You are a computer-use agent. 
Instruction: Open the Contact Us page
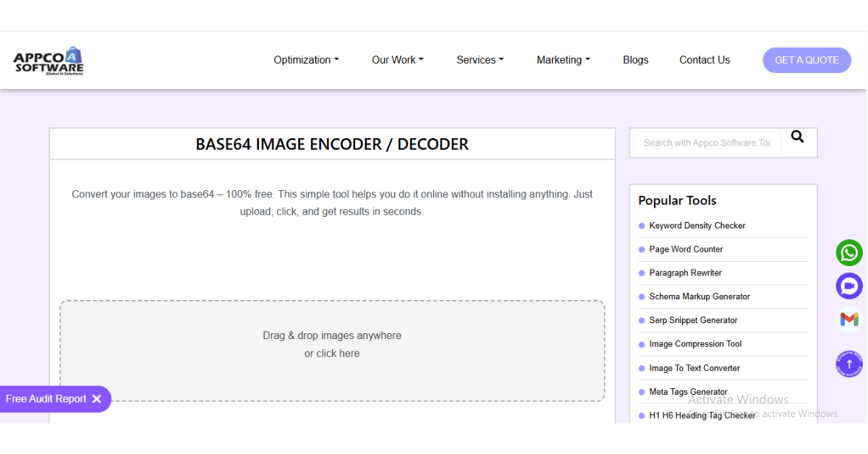tap(704, 60)
